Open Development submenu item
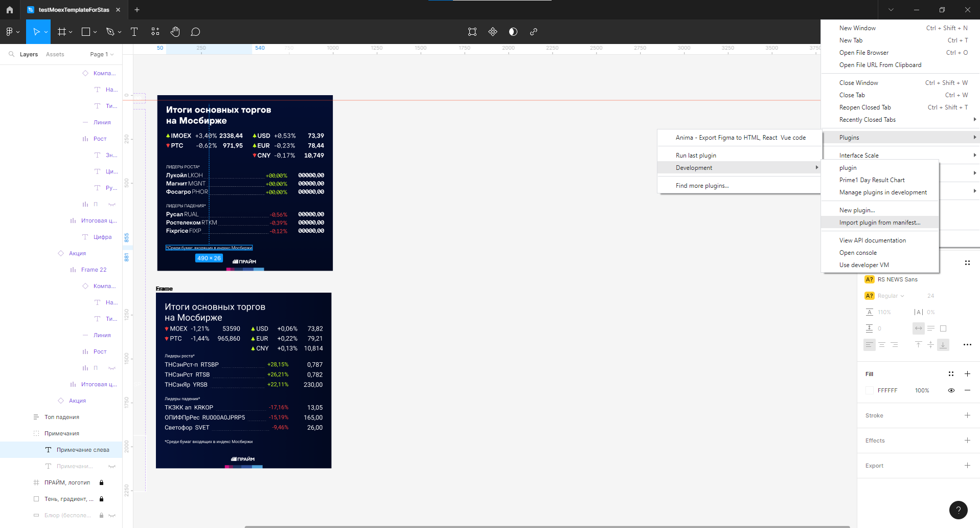980x528 pixels. [x=739, y=168]
